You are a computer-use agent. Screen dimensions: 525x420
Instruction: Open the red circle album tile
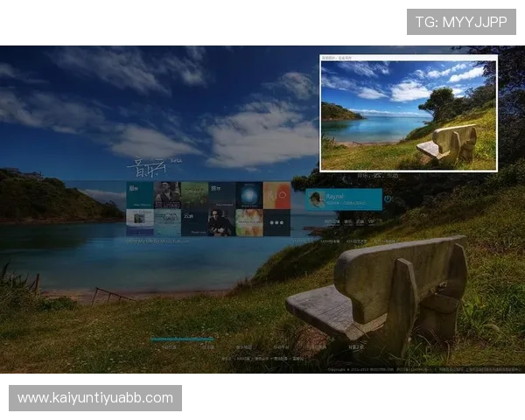point(276,195)
